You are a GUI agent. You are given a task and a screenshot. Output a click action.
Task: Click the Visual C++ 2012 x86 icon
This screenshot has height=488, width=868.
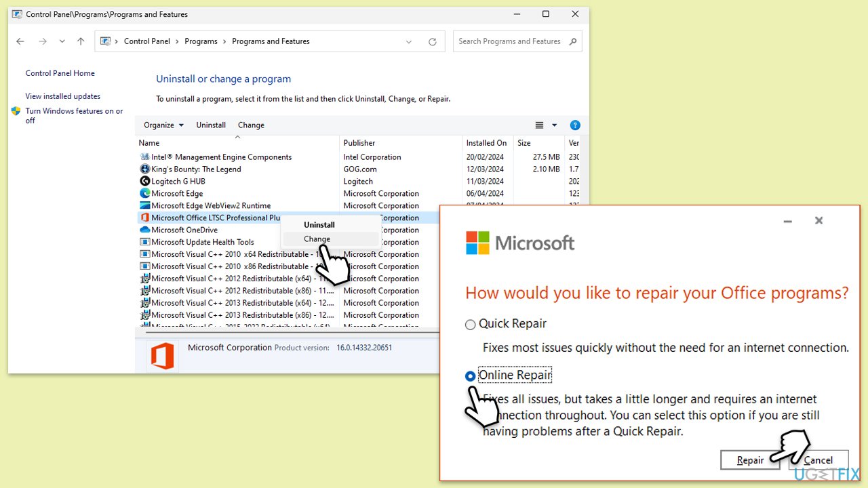click(144, 291)
